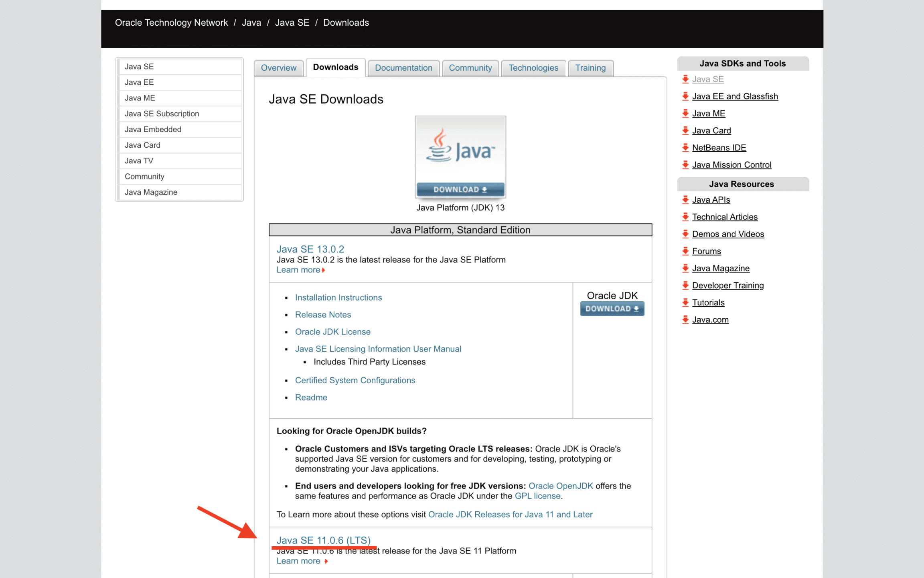Select Java ME in left sidebar

click(x=180, y=98)
